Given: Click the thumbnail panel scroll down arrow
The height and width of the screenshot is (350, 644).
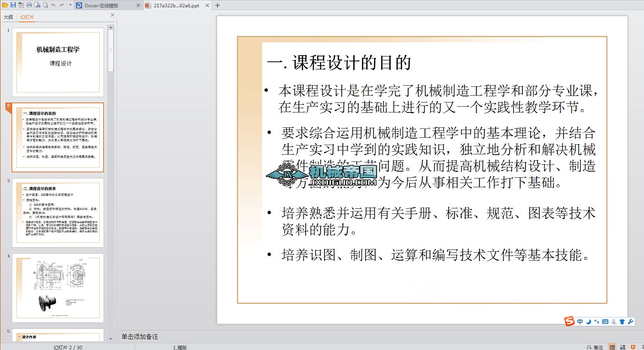Looking at the screenshot, I should tap(111, 339).
